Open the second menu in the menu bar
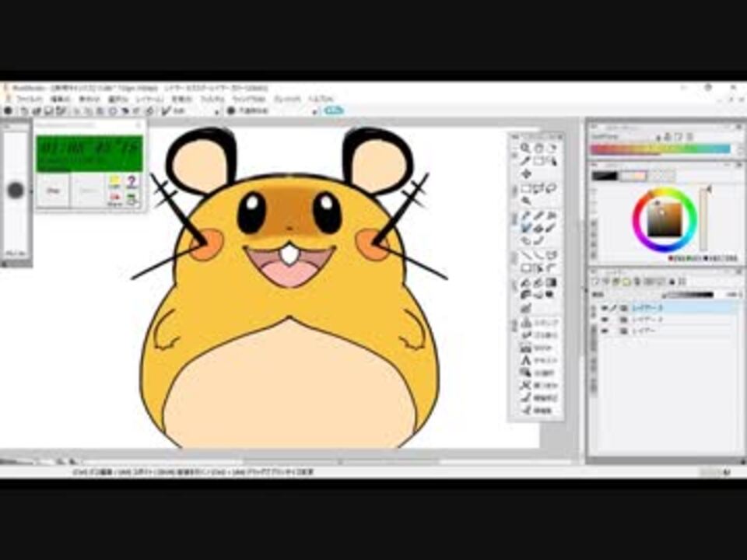Image resolution: width=747 pixels, height=560 pixels. (61, 99)
